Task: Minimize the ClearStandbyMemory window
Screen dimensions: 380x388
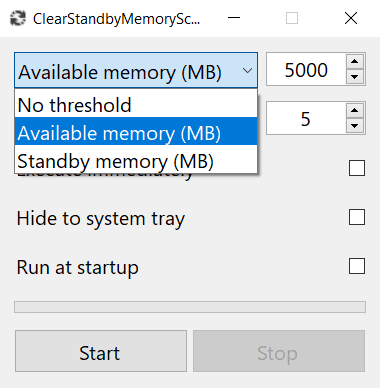Action: (x=234, y=18)
